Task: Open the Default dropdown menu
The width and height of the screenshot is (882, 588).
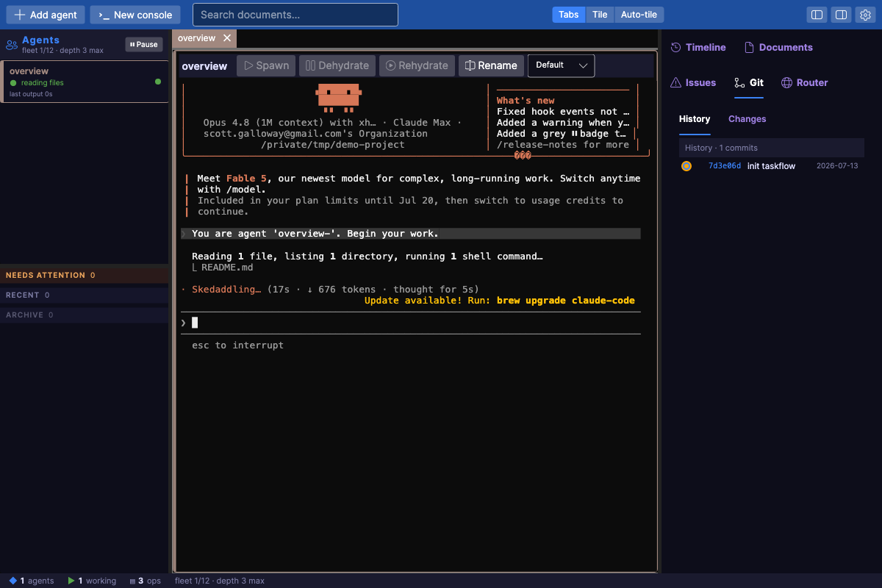Action: click(562, 65)
